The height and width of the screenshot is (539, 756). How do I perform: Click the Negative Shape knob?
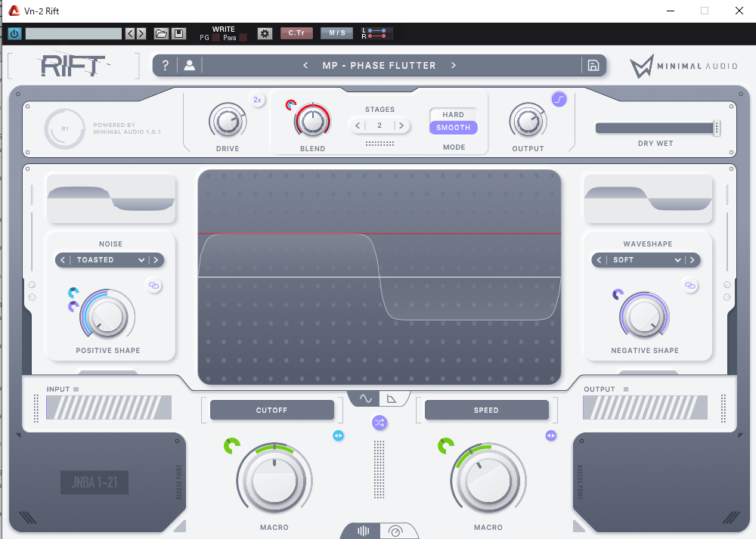click(x=644, y=317)
